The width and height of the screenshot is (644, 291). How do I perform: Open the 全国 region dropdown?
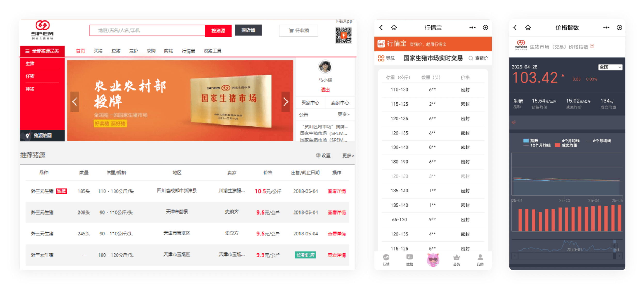click(x=610, y=67)
